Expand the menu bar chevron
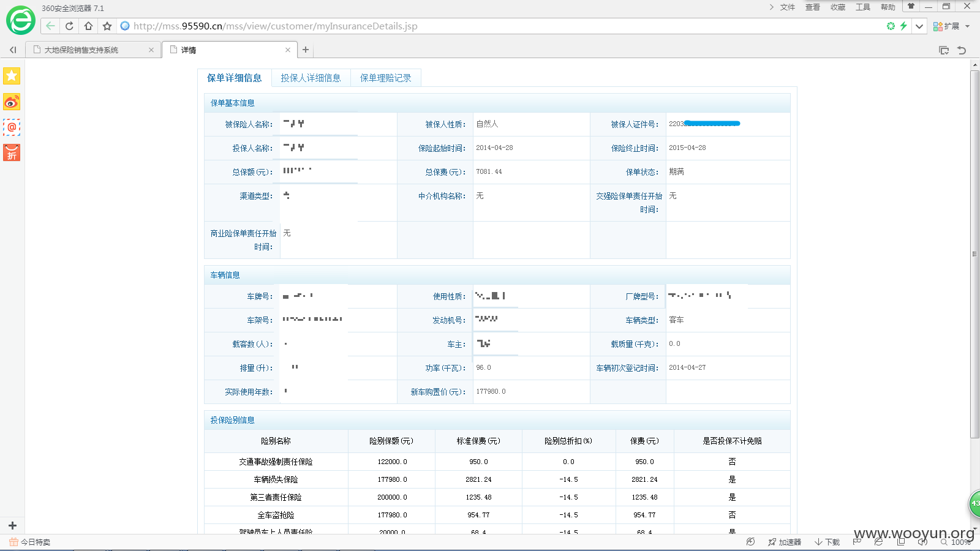Image resolution: width=980 pixels, height=551 pixels. coord(771,7)
